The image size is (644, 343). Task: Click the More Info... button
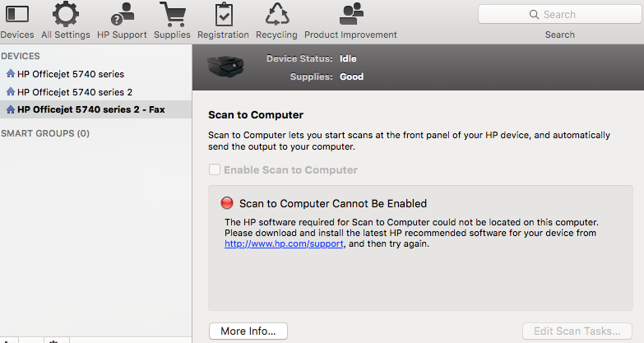(248, 331)
